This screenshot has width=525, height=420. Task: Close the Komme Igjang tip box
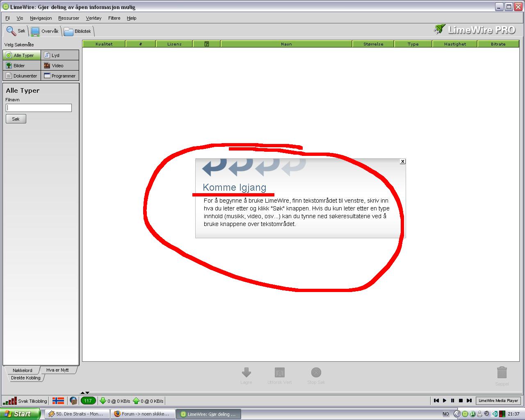[x=403, y=162]
